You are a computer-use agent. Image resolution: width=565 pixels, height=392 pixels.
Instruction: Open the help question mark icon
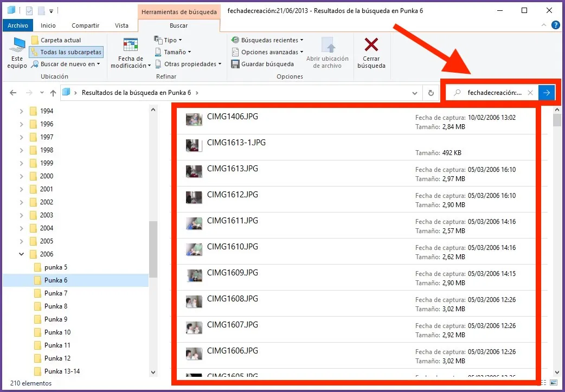(555, 25)
